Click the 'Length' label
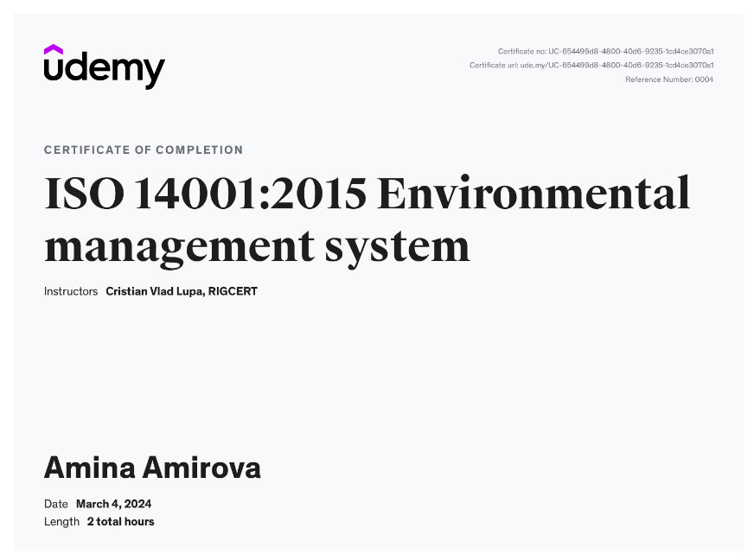 pos(61,521)
